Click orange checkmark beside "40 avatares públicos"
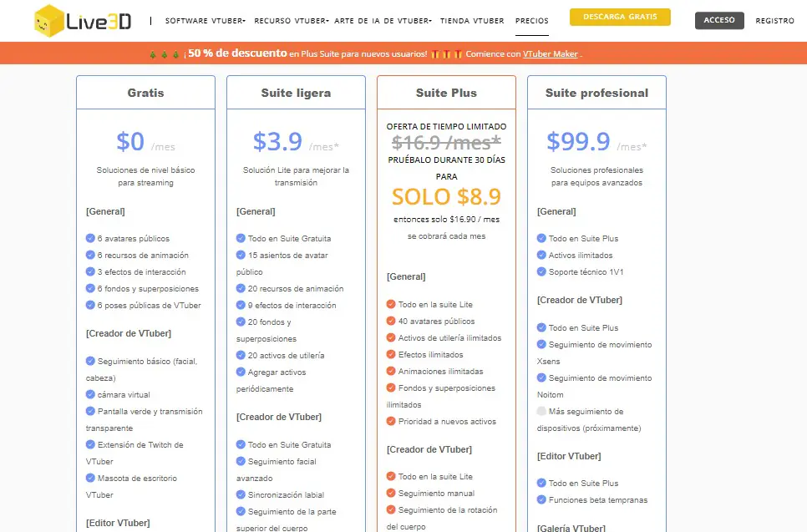 pos(391,321)
